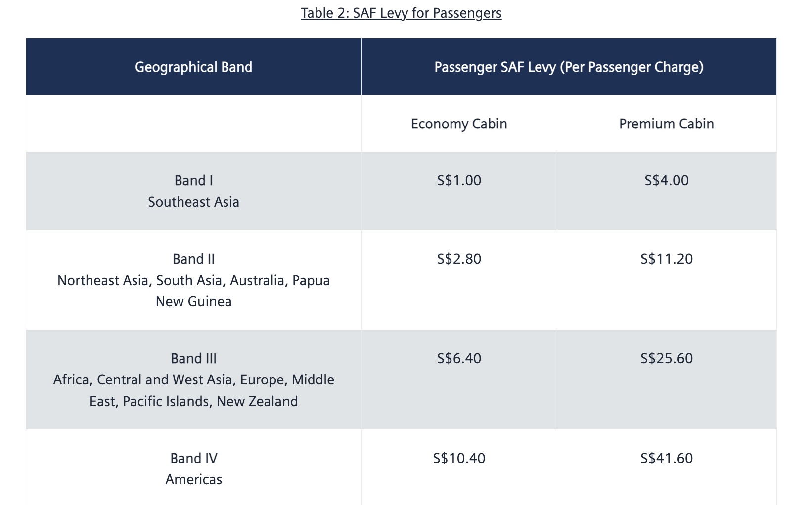
Task: Click the S$2.80 economy levy value
Action: (459, 259)
